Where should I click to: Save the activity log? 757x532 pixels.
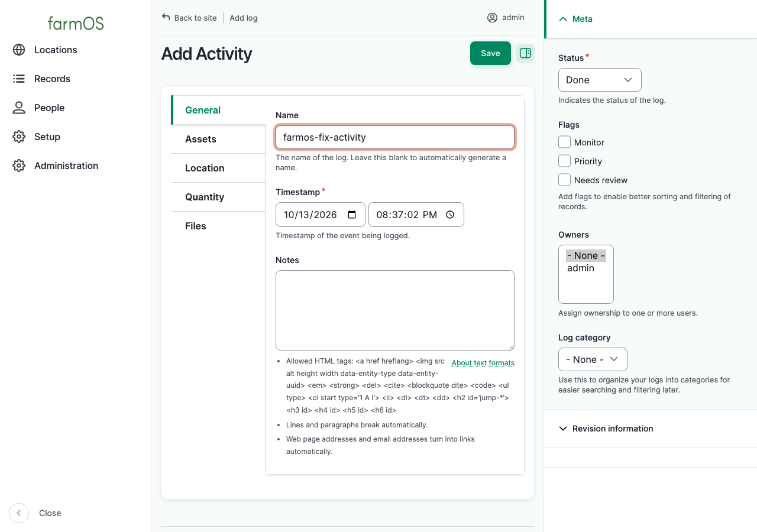coord(490,53)
